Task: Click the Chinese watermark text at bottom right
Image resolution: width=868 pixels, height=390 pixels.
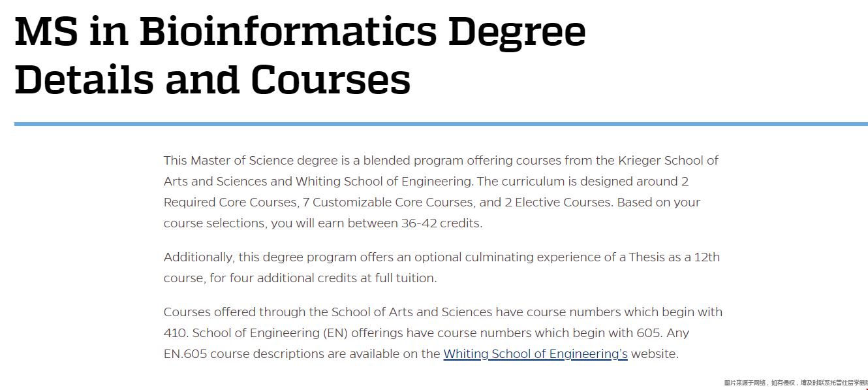Action: coord(796,383)
